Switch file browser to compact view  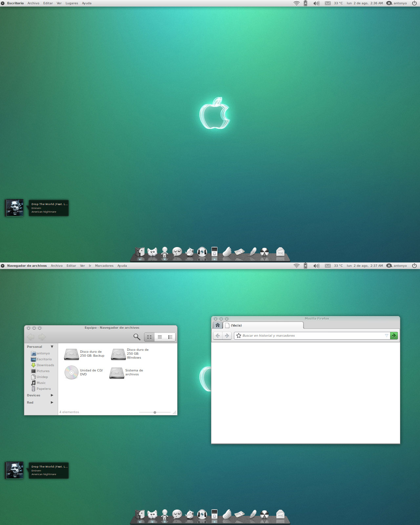pos(170,337)
